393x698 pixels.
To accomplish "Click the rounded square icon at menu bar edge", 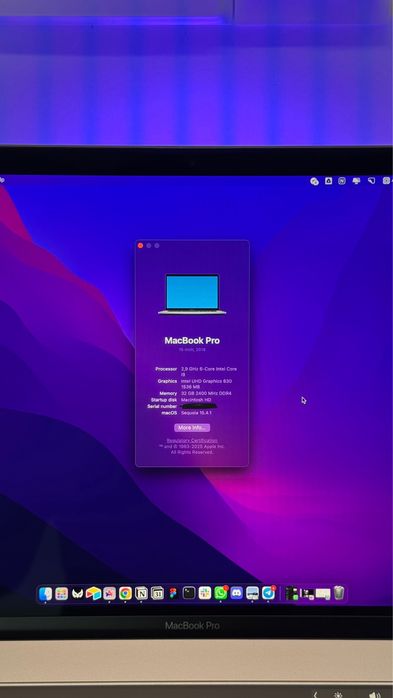I will (387, 181).
